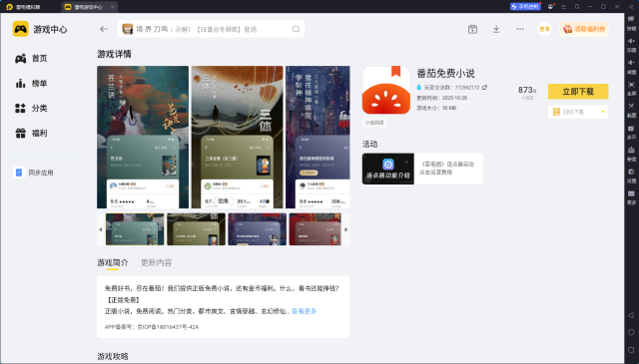Image resolution: width=639 pixels, height=364 pixels.
Task: Click 领取福利券 coupon button
Action: (583, 29)
